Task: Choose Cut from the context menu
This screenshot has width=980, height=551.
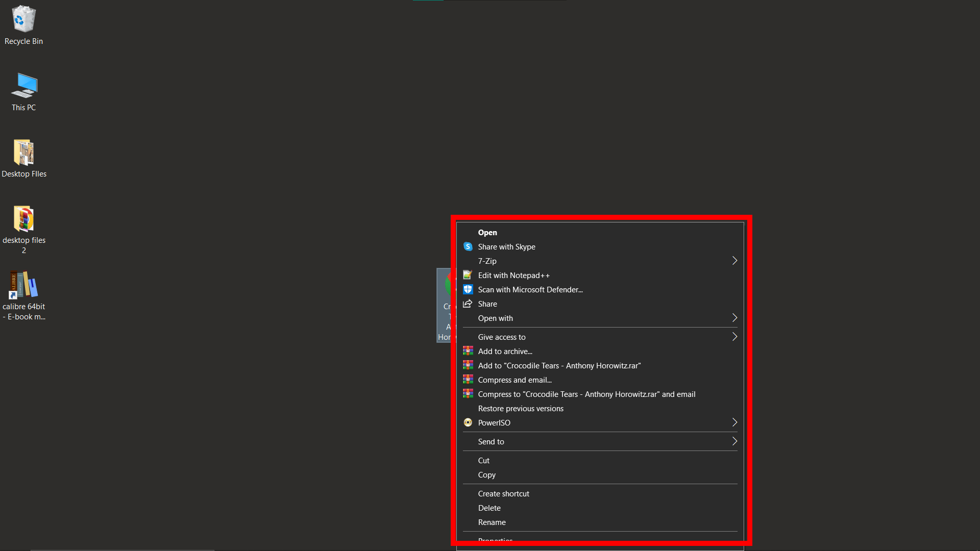Action: tap(483, 460)
